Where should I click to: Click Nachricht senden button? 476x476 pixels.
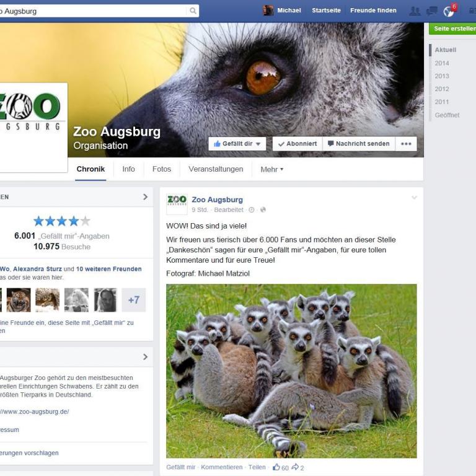click(359, 144)
